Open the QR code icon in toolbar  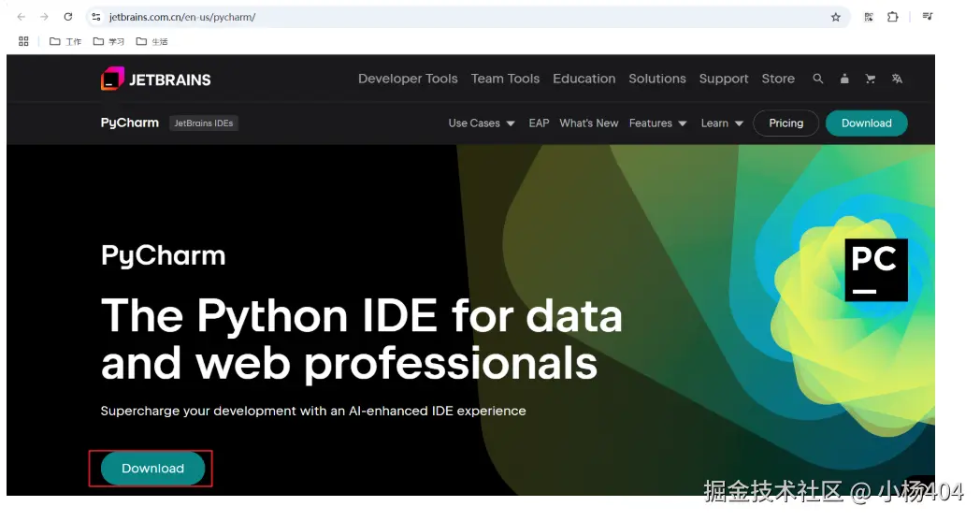[869, 17]
